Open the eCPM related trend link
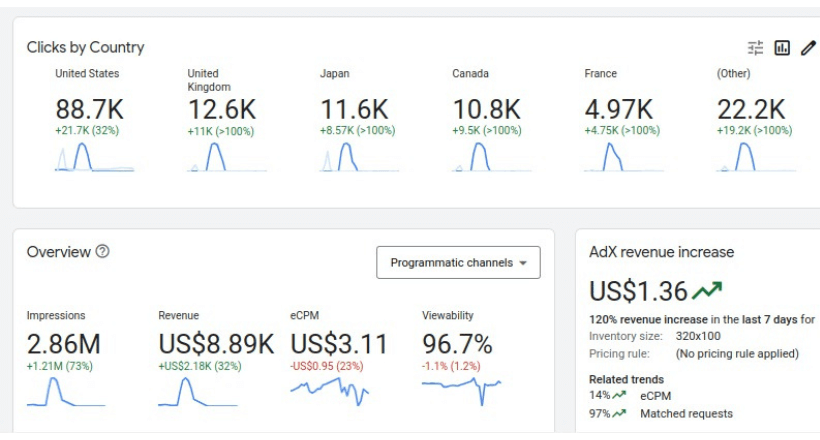820x440 pixels. (655, 396)
